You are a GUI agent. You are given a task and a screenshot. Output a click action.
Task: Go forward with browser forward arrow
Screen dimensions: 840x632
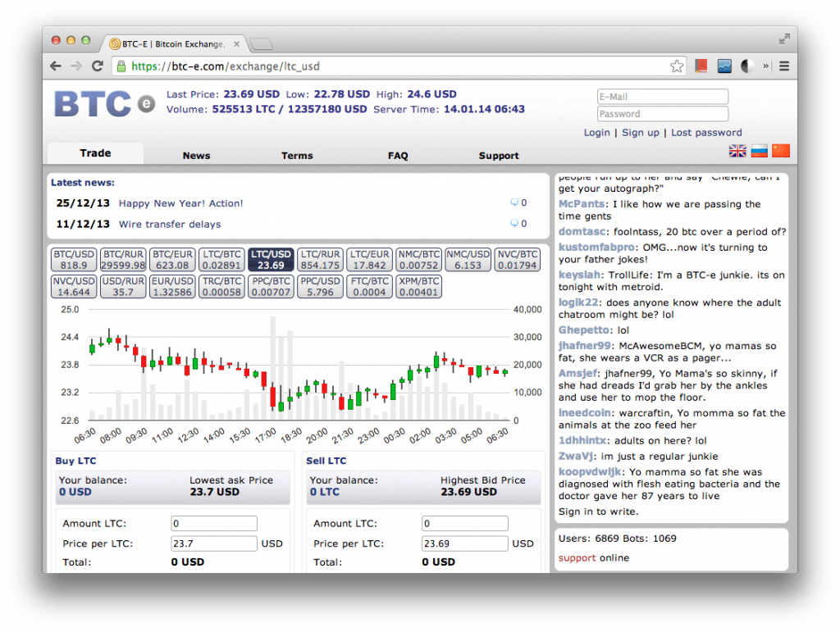coord(76,66)
